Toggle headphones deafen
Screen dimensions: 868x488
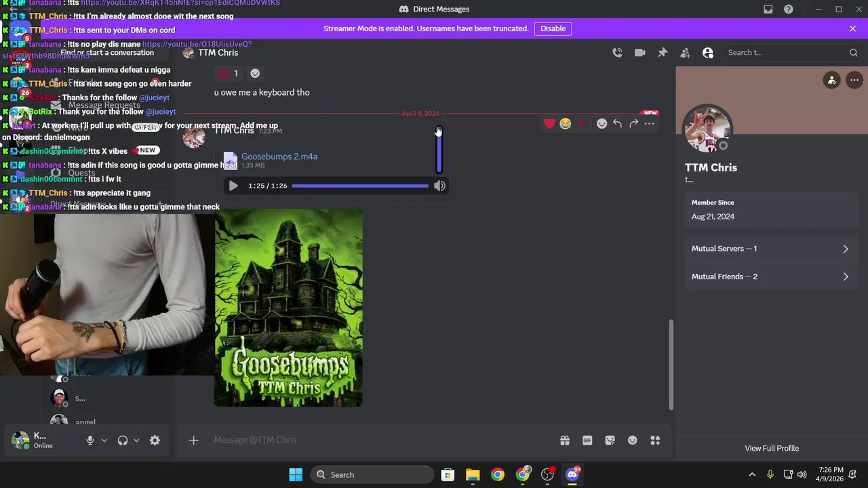tap(123, 441)
